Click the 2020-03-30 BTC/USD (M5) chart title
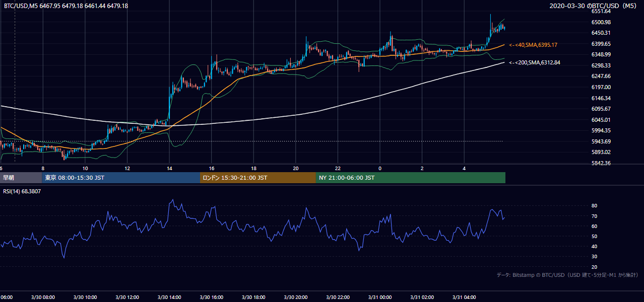 (x=594, y=6)
